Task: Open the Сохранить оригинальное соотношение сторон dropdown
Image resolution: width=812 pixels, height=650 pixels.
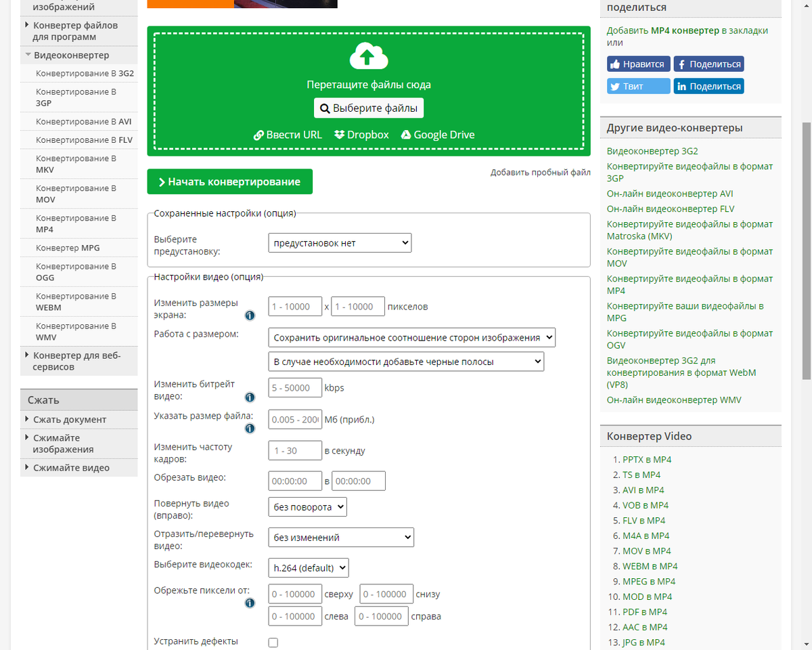Action: pyautogui.click(x=411, y=337)
